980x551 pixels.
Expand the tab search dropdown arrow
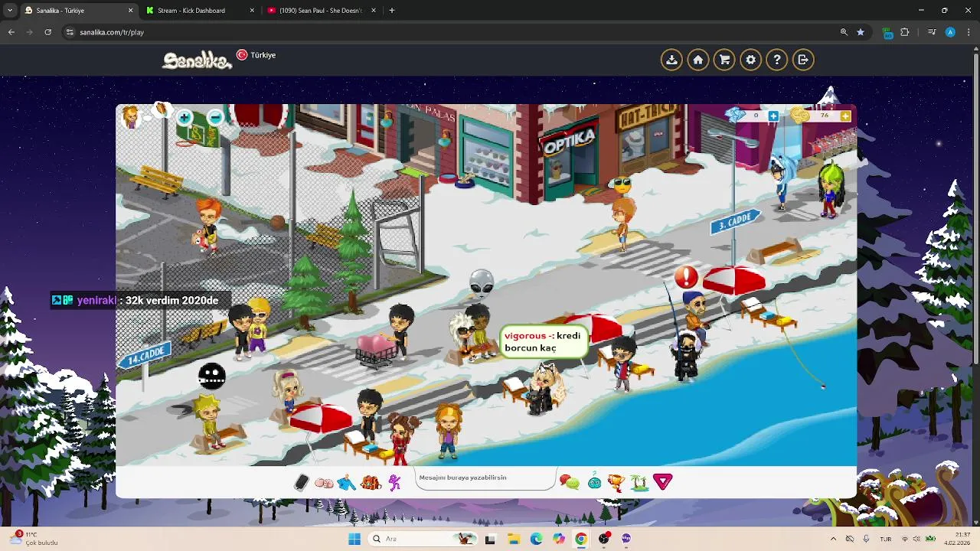[x=9, y=11]
